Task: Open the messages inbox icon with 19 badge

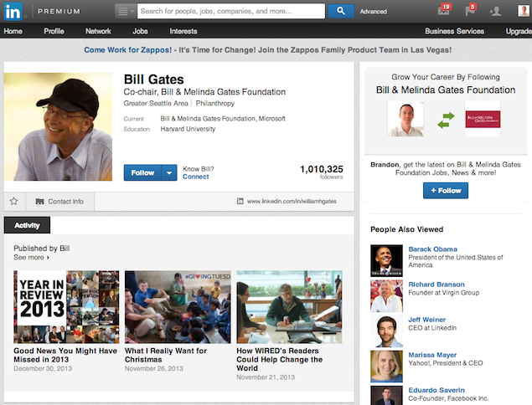Action: [444, 10]
